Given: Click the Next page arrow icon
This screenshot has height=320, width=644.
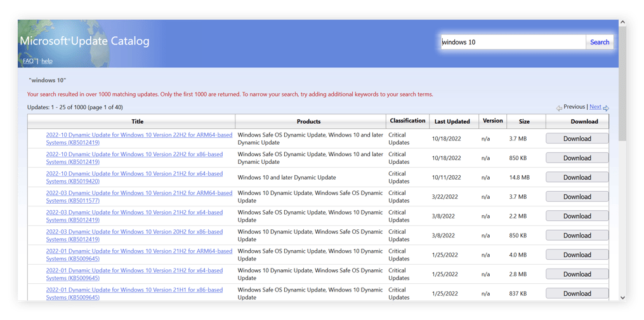Looking at the screenshot, I should click(x=606, y=108).
